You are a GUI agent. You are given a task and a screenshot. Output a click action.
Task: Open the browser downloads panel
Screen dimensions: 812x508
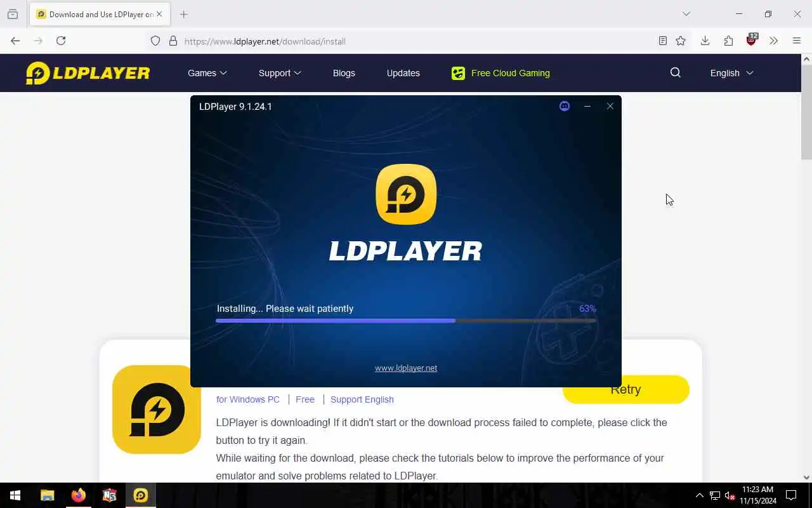pyautogui.click(x=705, y=41)
